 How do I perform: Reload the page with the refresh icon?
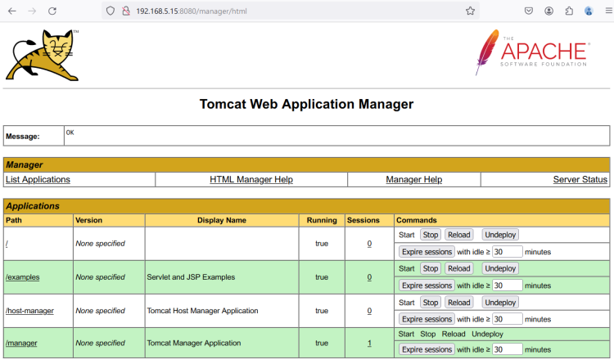[x=52, y=11]
